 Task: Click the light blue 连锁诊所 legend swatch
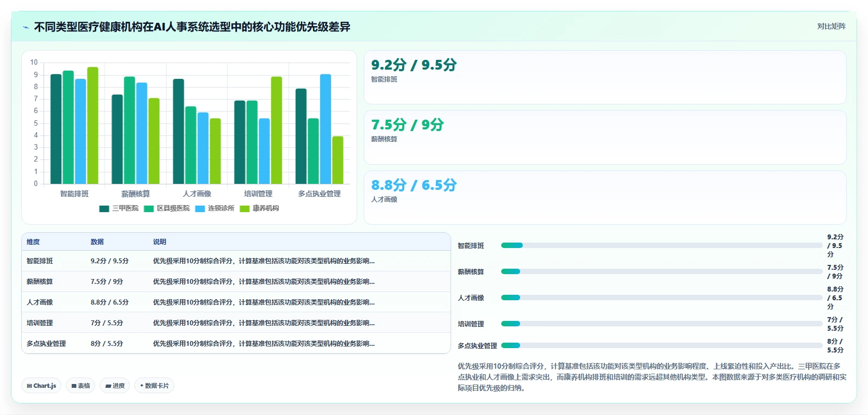point(200,209)
